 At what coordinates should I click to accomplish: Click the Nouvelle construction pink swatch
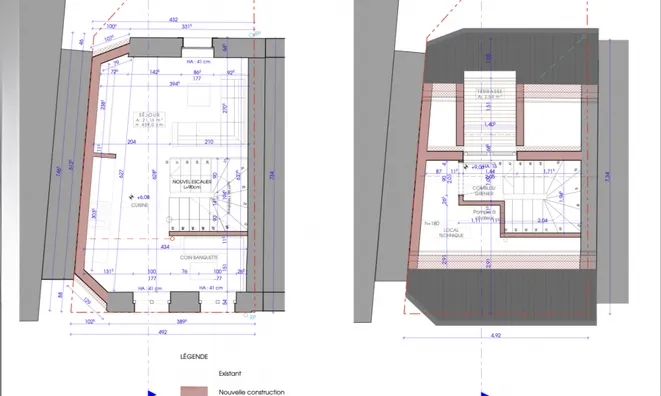(x=194, y=391)
